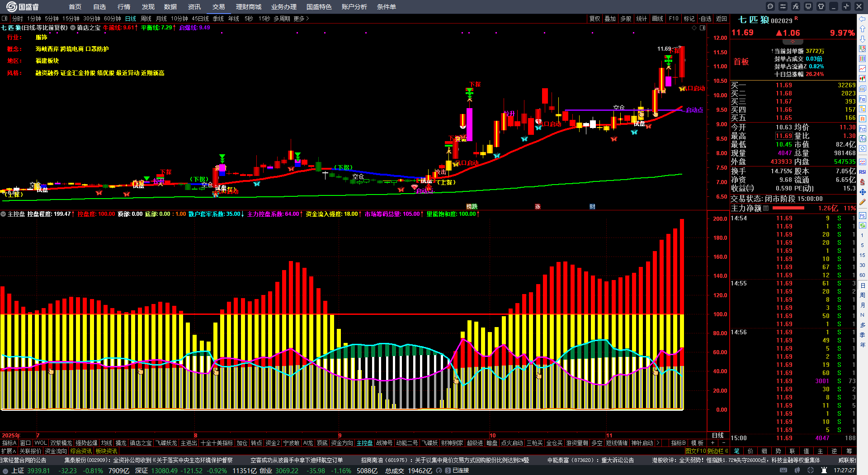The image size is (868, 475).
Task: Open the 条件单 menu
Action: pos(387,7)
